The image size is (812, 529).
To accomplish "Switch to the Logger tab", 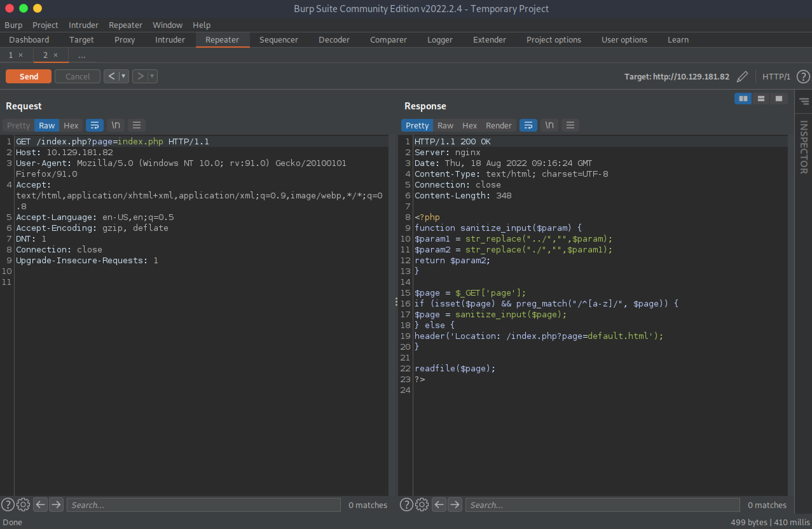I will coord(440,39).
